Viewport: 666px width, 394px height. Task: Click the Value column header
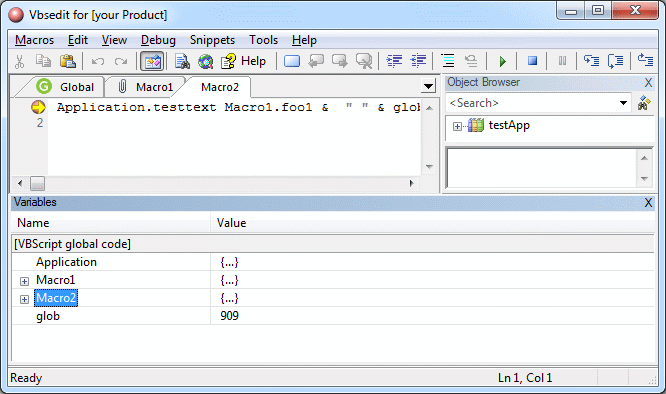432,223
